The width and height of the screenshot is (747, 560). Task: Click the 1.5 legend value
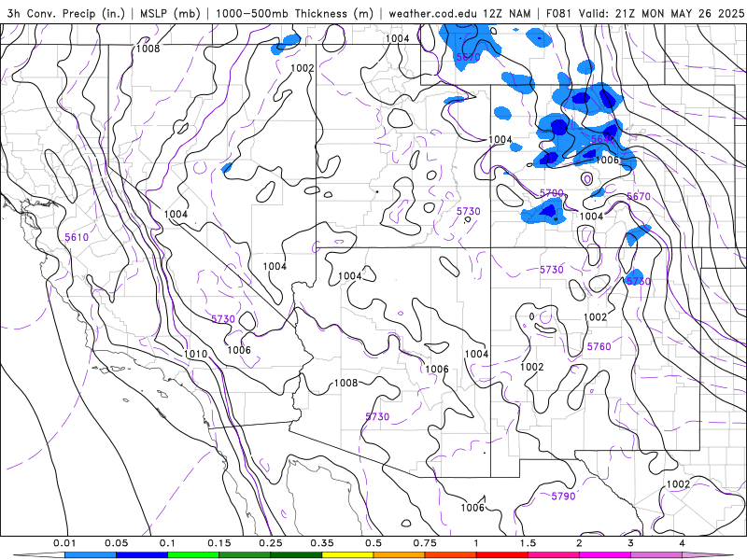[528, 543]
